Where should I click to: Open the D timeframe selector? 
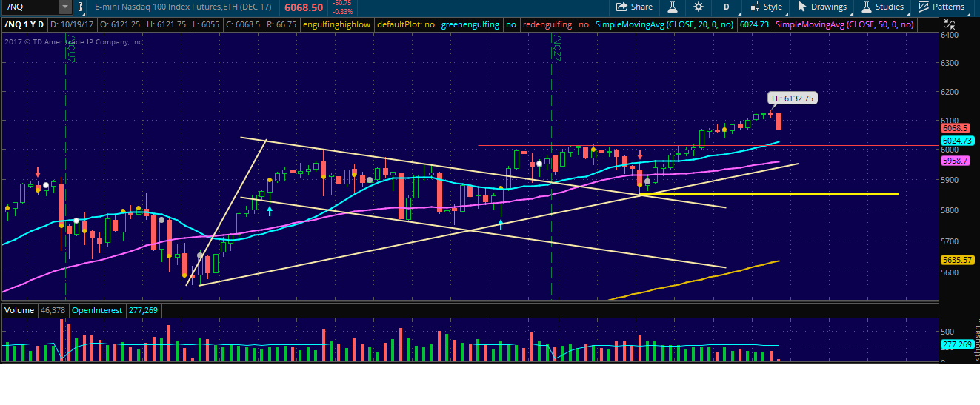tap(726, 7)
